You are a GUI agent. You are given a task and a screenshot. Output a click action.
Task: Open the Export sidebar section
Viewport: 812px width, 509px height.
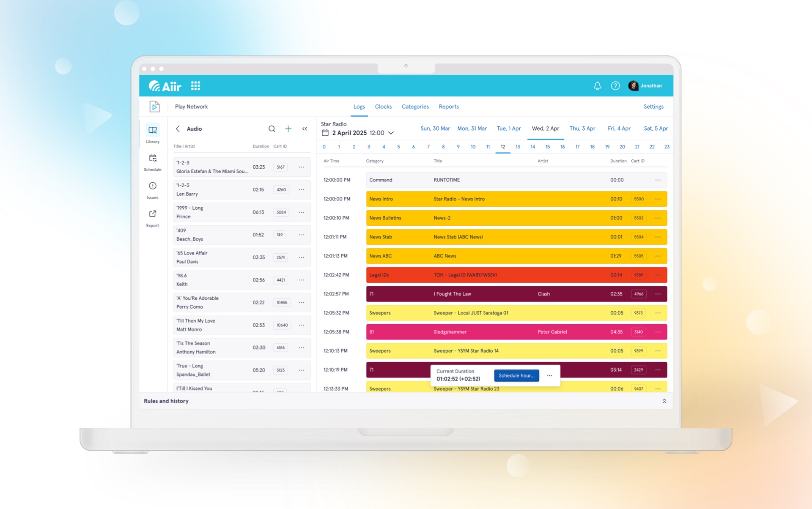pos(153,218)
